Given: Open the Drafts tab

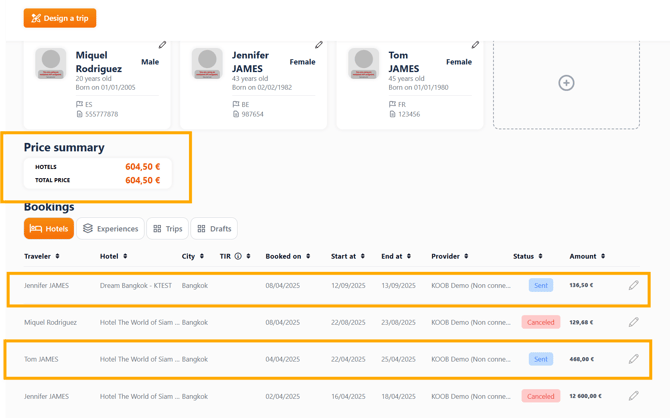Looking at the screenshot, I should click(x=214, y=229).
